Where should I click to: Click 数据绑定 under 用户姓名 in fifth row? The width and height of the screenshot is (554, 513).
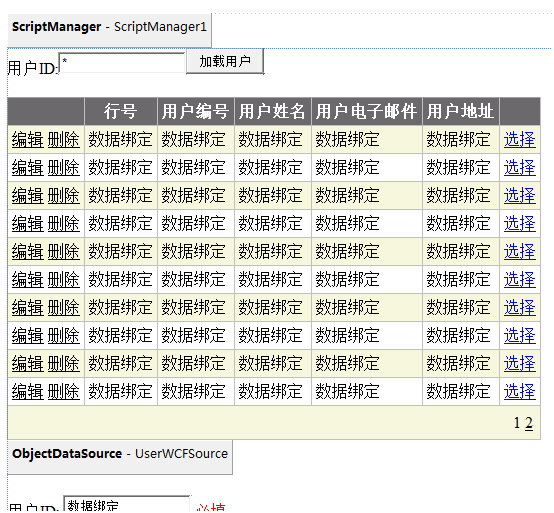tap(270, 252)
